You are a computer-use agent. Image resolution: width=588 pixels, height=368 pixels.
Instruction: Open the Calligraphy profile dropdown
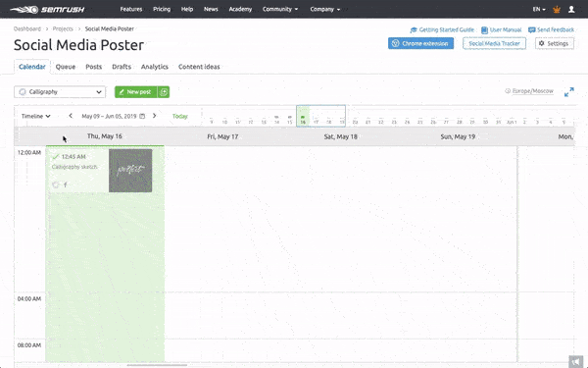tap(60, 92)
